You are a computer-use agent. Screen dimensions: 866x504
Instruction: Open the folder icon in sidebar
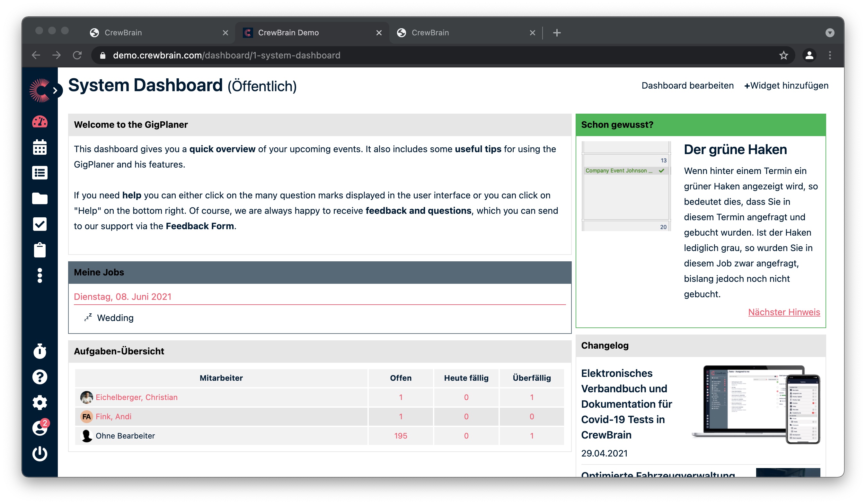click(x=40, y=198)
